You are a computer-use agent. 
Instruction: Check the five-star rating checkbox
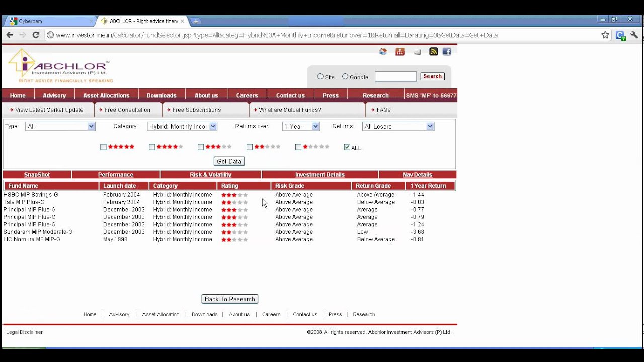103,147
